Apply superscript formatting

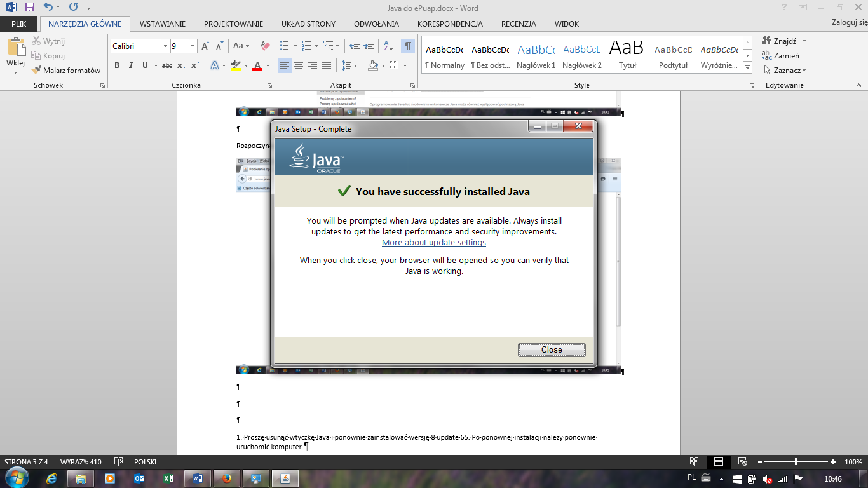(x=195, y=65)
